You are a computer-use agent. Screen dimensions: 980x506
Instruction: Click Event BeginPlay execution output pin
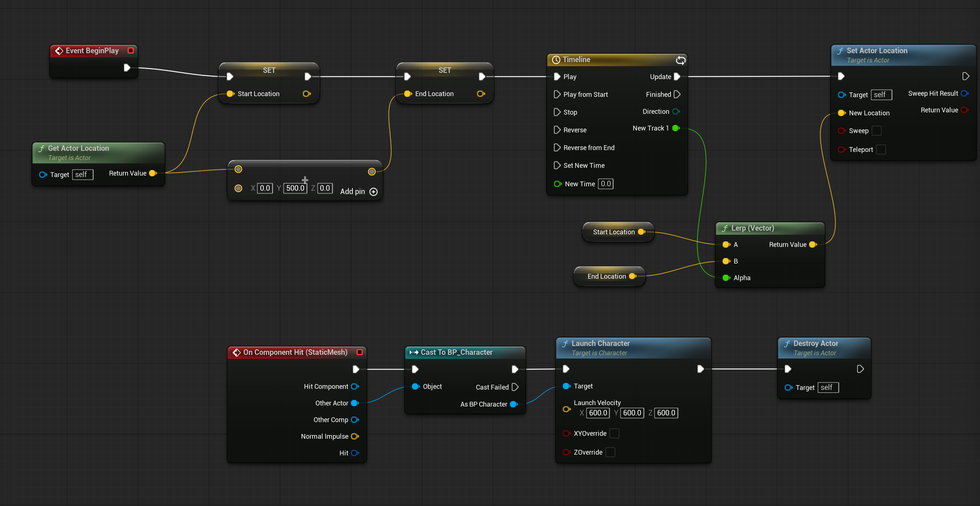(127, 68)
